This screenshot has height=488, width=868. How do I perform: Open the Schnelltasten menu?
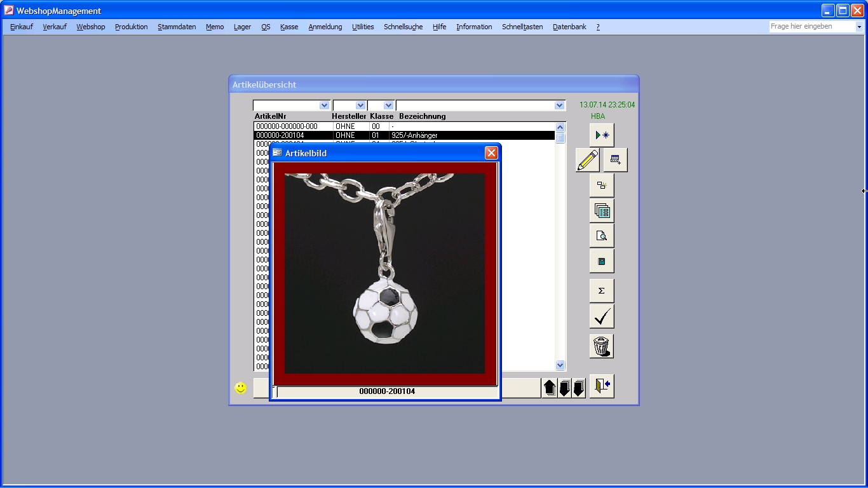tap(522, 27)
